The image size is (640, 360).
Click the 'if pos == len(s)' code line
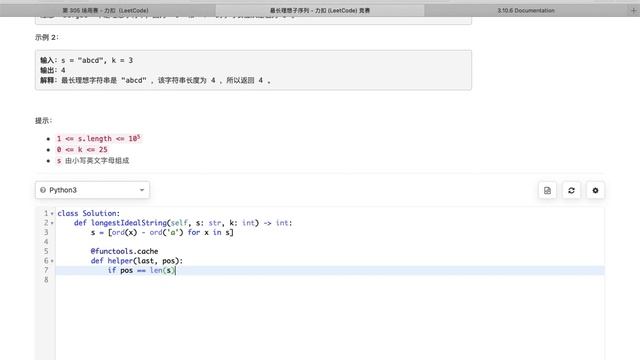(x=141, y=270)
